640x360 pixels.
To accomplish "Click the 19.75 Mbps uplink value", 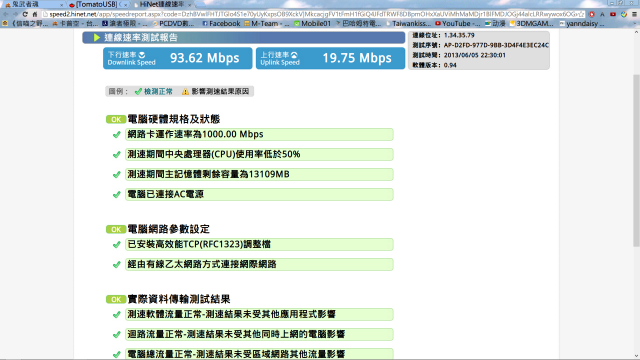I will tap(357, 58).
